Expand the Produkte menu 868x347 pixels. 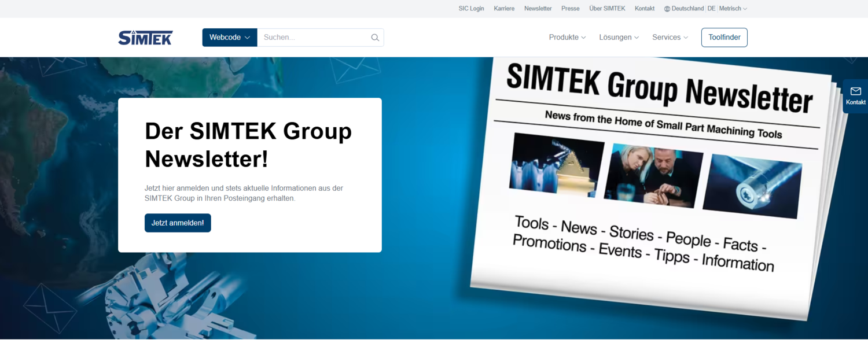567,38
